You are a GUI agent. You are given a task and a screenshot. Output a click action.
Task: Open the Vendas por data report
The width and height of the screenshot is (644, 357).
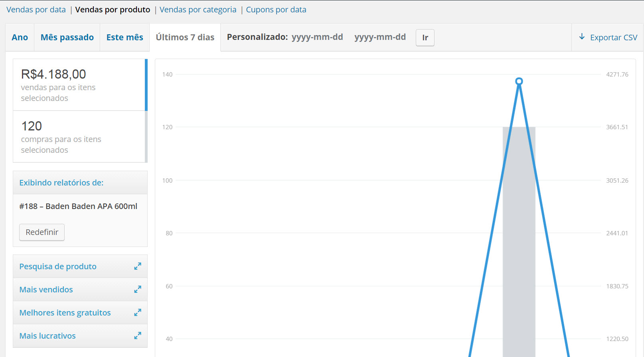(36, 10)
